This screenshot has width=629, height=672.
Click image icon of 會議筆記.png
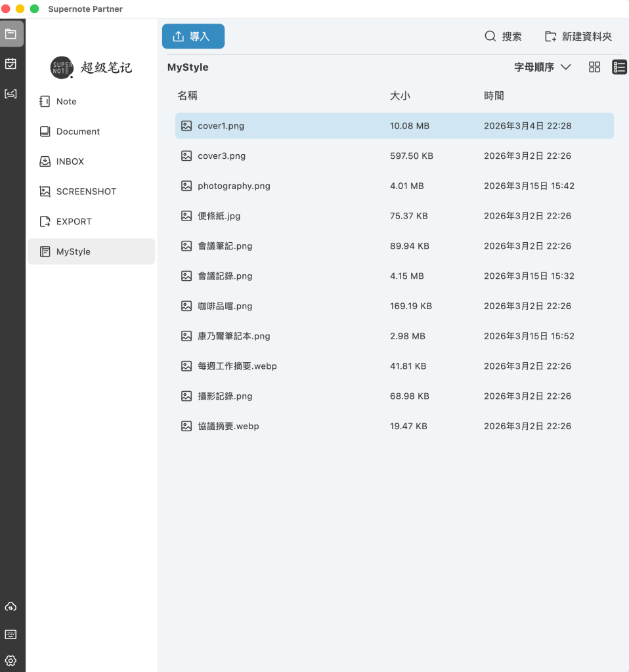tap(186, 246)
